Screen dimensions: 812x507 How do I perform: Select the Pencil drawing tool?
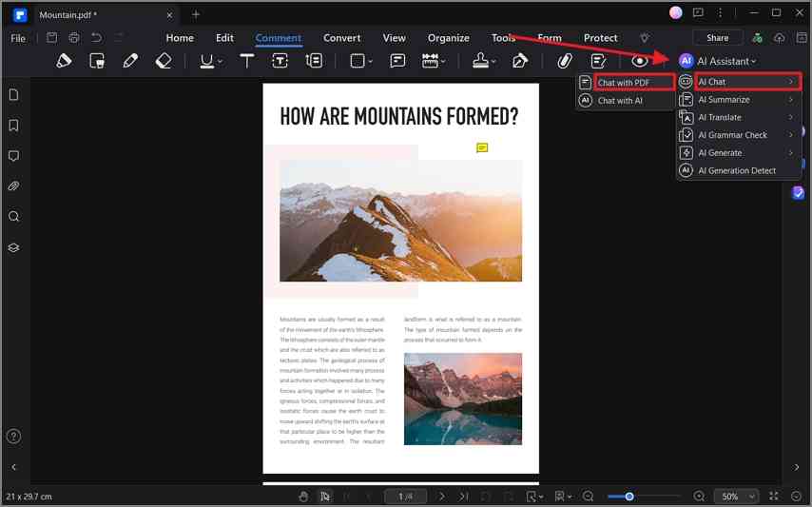tap(130, 61)
